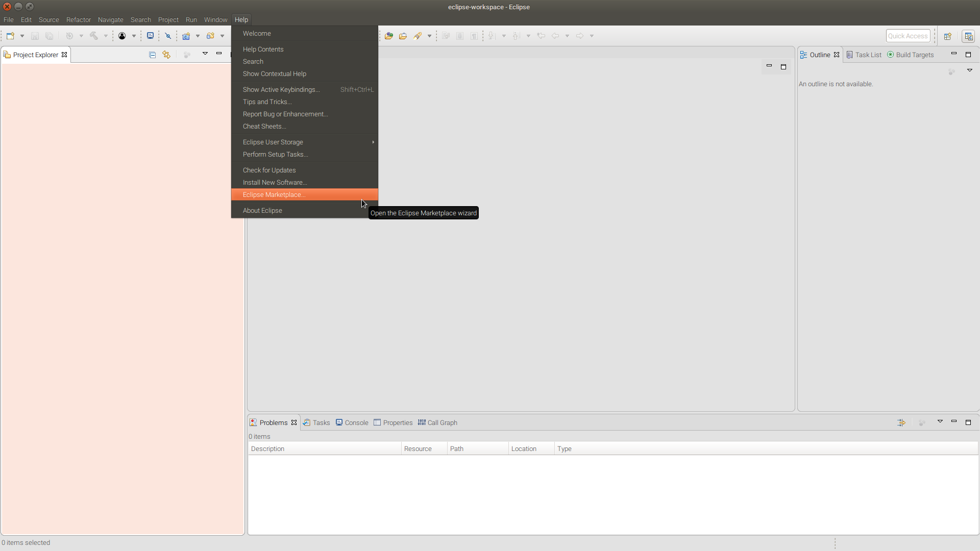Open the New wizard dropdown arrow
Screen dimensions: 980x551
[x=22, y=36]
